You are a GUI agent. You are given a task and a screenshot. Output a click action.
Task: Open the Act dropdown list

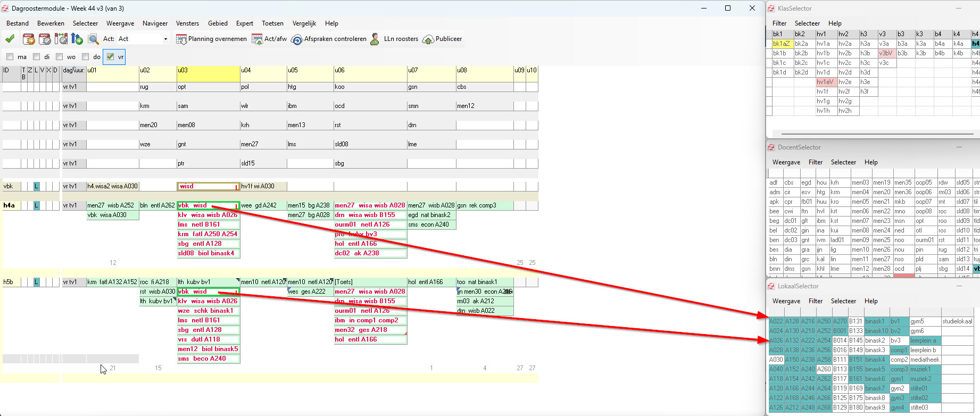pos(165,39)
